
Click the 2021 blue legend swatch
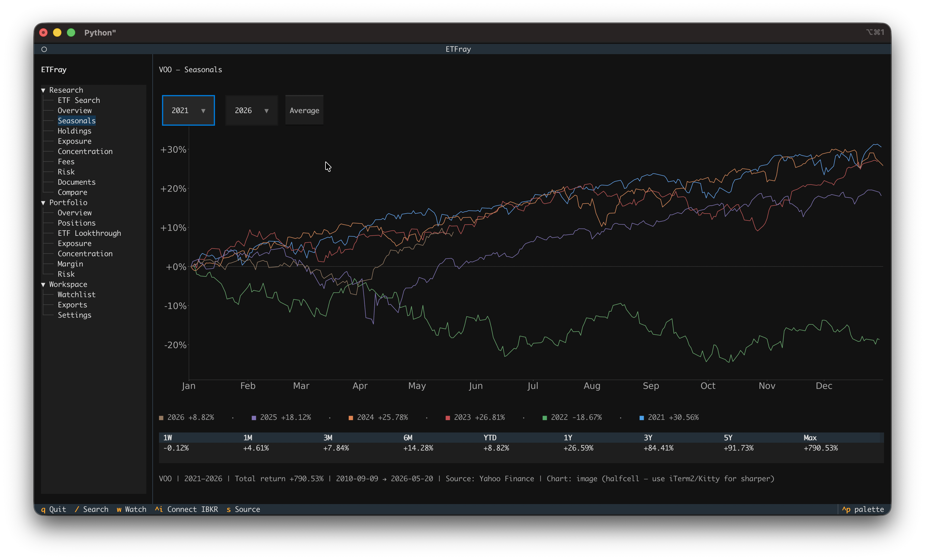point(642,418)
